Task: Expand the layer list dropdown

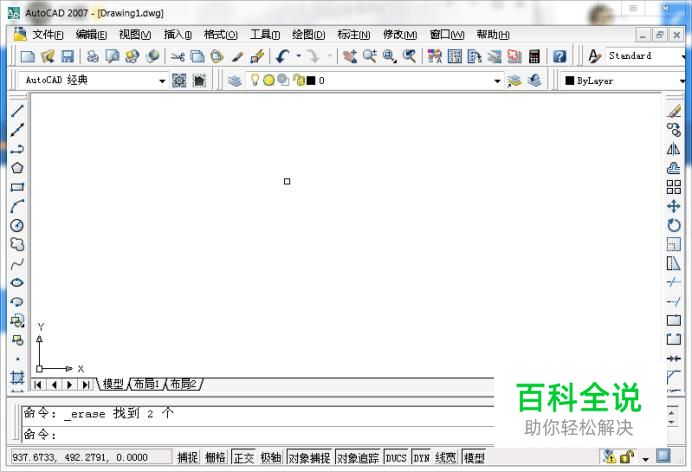Action: [497, 81]
